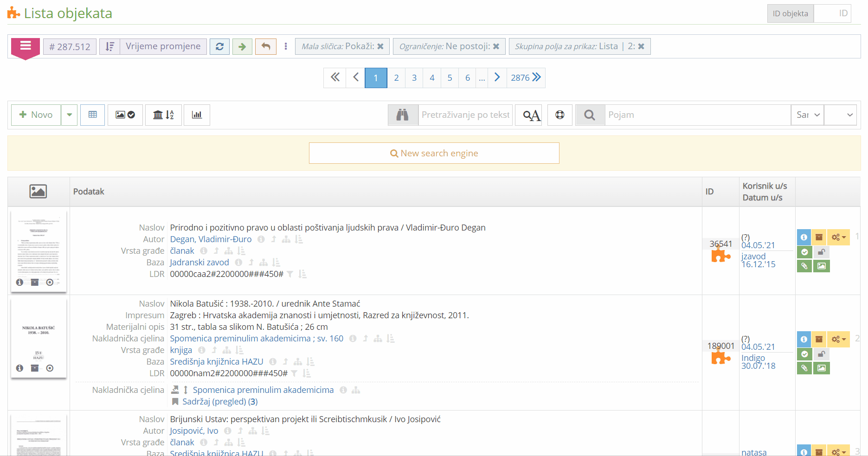Open the Sar sort order dropdown
Viewport: 868px width, 456px height.
pos(807,115)
